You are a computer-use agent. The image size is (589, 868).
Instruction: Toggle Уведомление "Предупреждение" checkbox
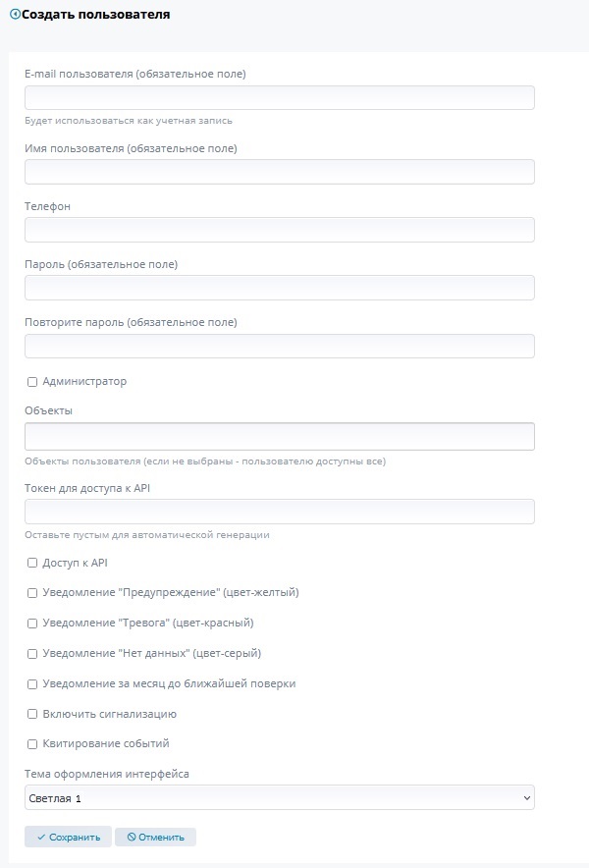pyautogui.click(x=32, y=593)
